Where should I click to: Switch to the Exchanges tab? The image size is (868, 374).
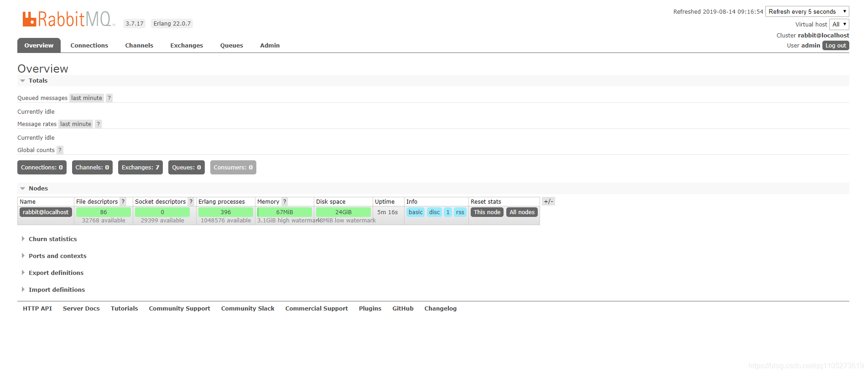pos(187,45)
